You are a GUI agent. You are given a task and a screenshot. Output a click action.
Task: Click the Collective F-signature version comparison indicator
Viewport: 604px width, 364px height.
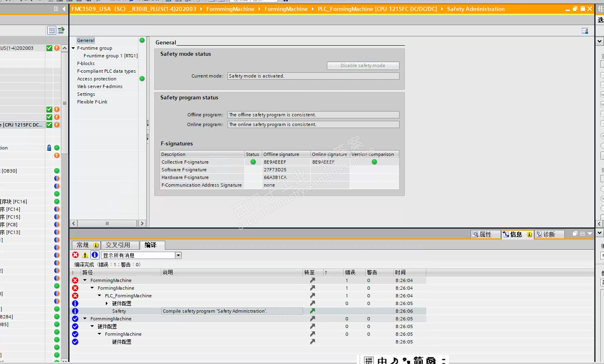(x=374, y=162)
